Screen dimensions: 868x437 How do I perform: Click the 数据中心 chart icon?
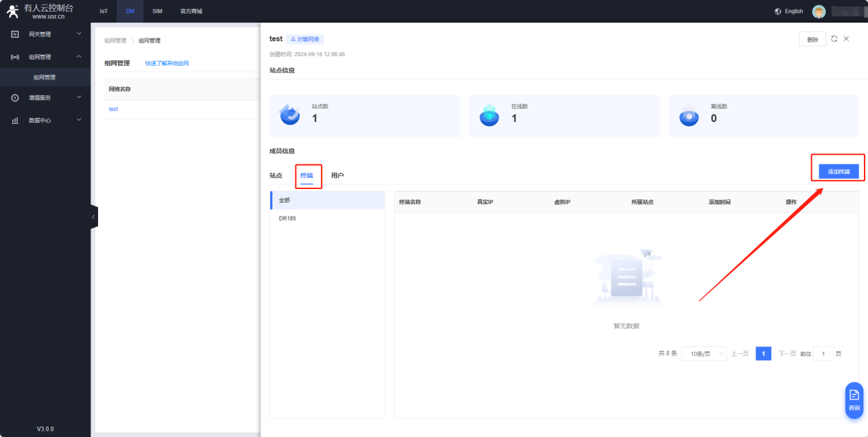point(15,121)
